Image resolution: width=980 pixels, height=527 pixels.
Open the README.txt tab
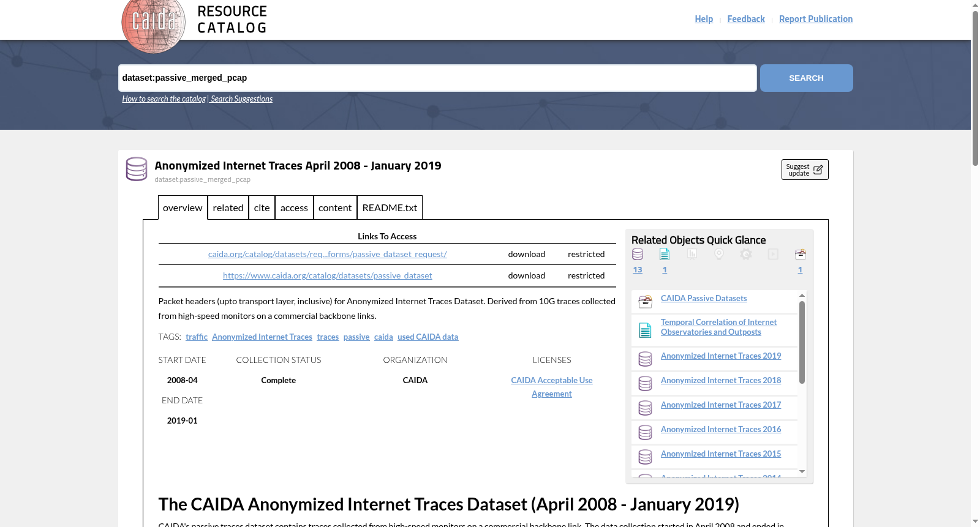[390, 207]
